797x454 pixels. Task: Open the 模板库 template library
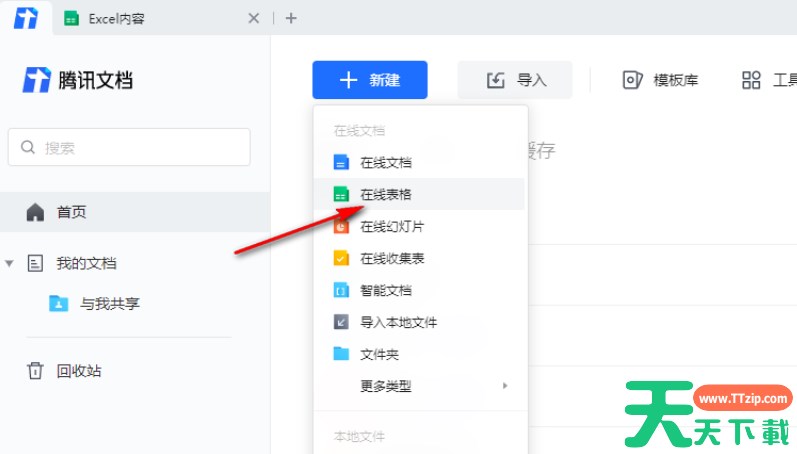pyautogui.click(x=660, y=80)
